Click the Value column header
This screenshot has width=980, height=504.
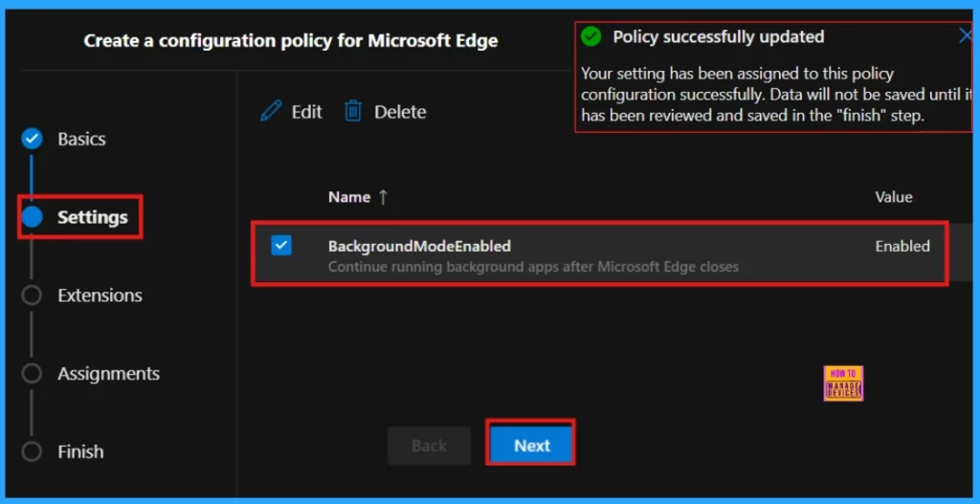coord(893,197)
